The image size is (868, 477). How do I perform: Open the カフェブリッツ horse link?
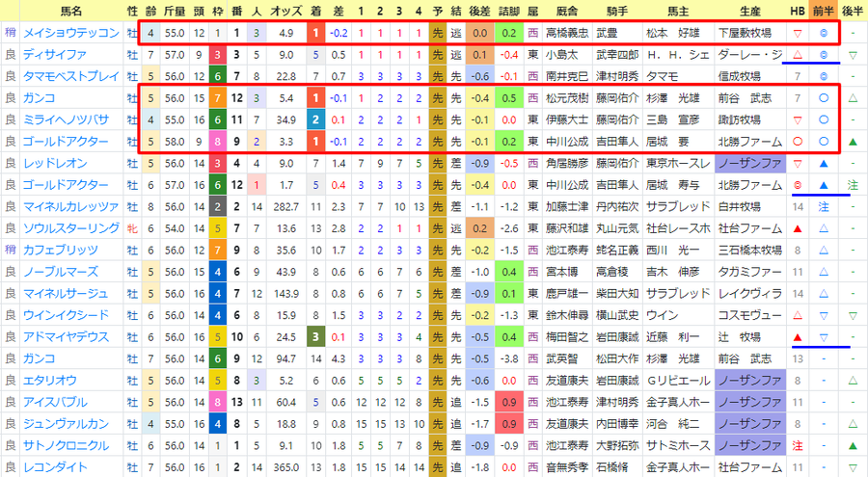[61, 251]
